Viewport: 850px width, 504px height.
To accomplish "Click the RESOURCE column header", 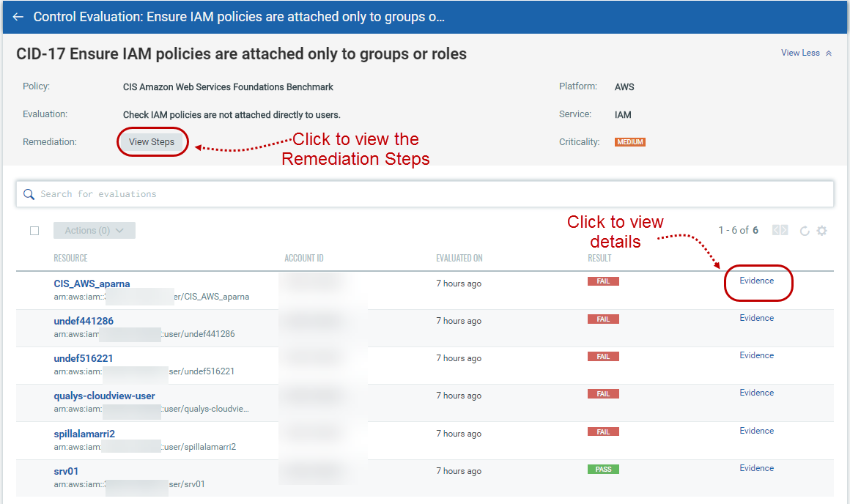I will pyautogui.click(x=70, y=258).
